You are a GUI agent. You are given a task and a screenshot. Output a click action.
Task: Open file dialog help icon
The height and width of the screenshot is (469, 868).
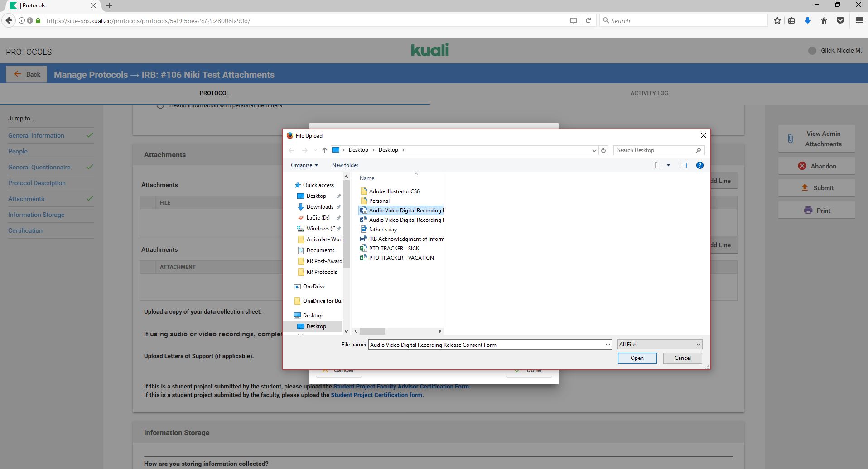click(699, 165)
